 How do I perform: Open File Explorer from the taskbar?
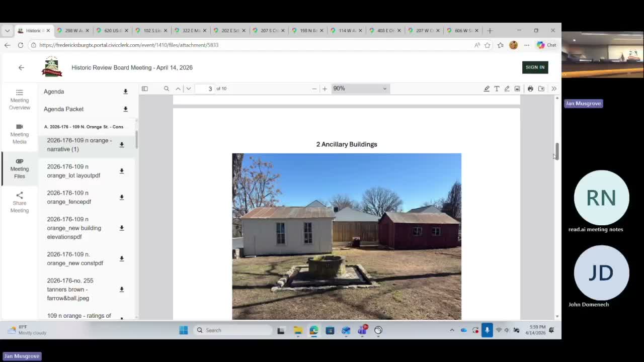coord(298,330)
